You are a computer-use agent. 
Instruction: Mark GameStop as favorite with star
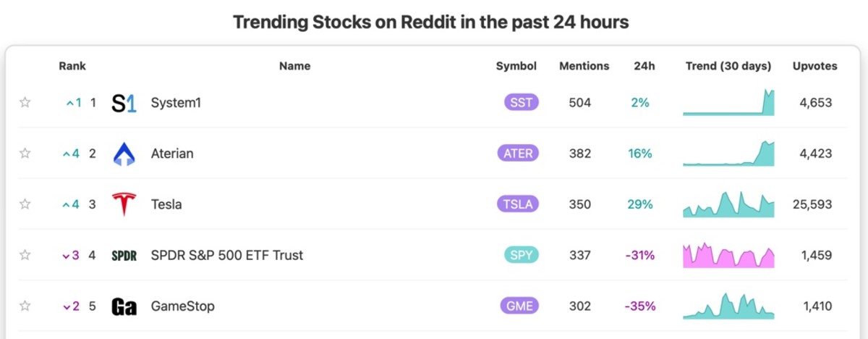coord(25,306)
